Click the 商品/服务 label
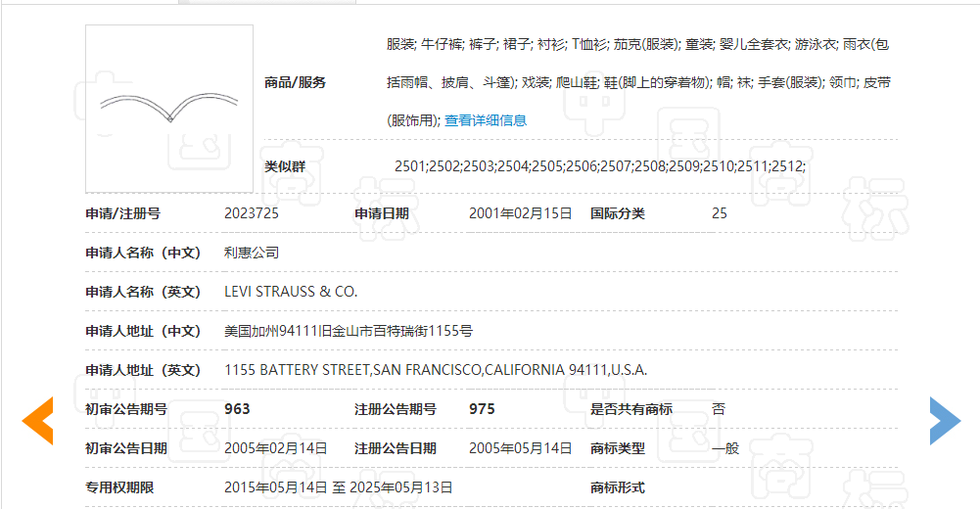Viewport: 980px width, 509px height. click(x=295, y=82)
